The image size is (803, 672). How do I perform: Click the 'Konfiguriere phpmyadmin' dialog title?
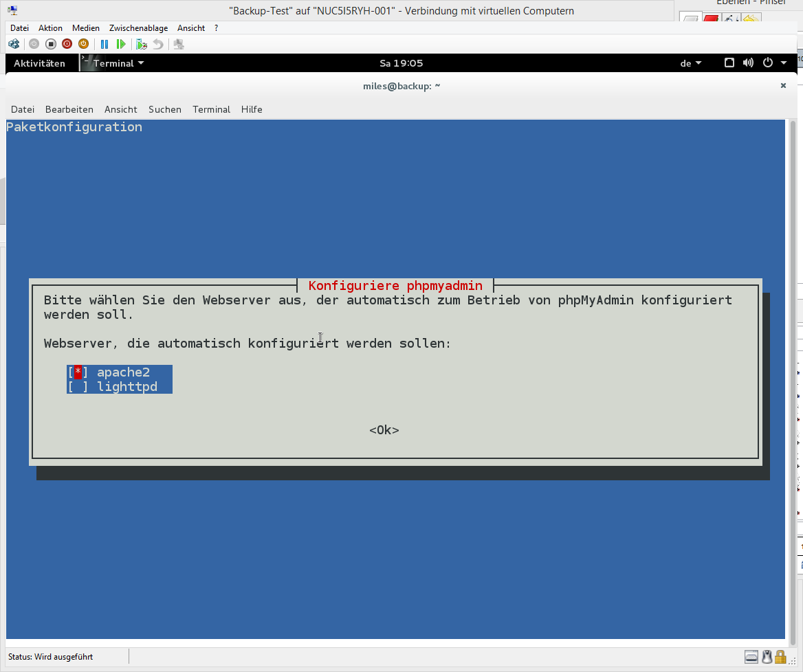pos(395,286)
